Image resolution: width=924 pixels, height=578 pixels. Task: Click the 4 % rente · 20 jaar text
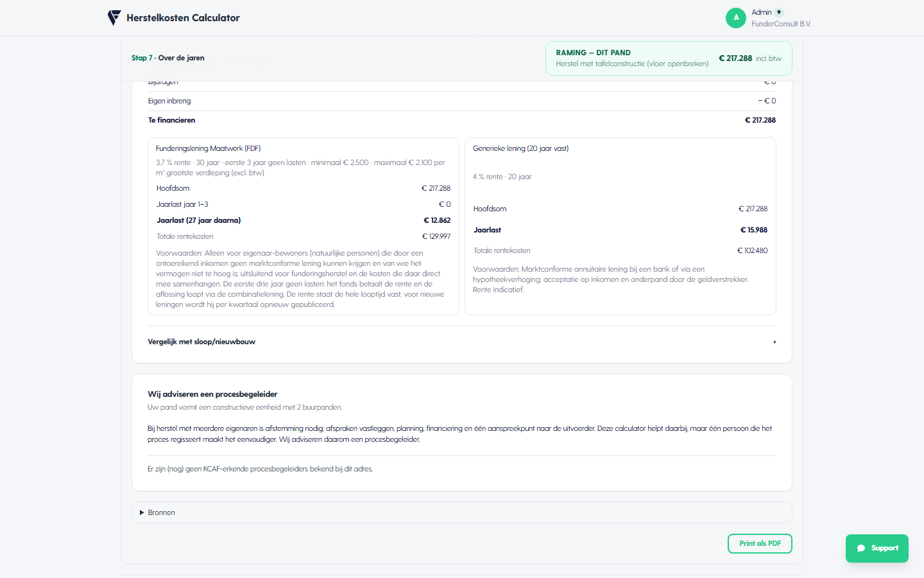coord(502,177)
